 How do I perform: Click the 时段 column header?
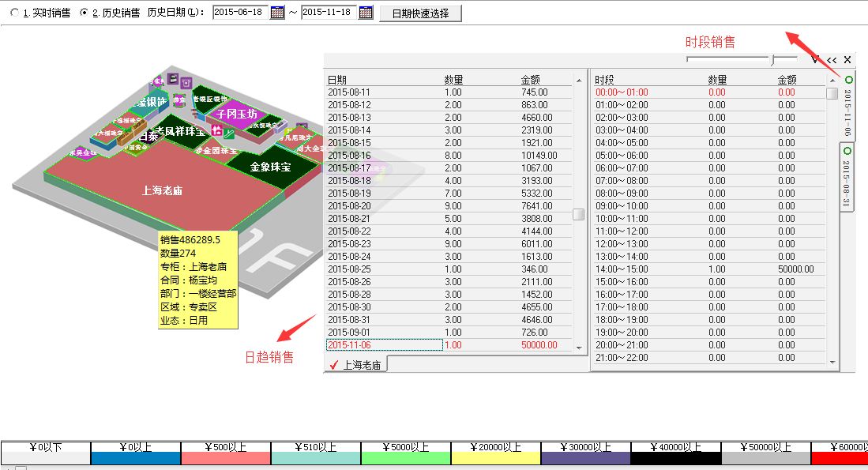pos(604,80)
